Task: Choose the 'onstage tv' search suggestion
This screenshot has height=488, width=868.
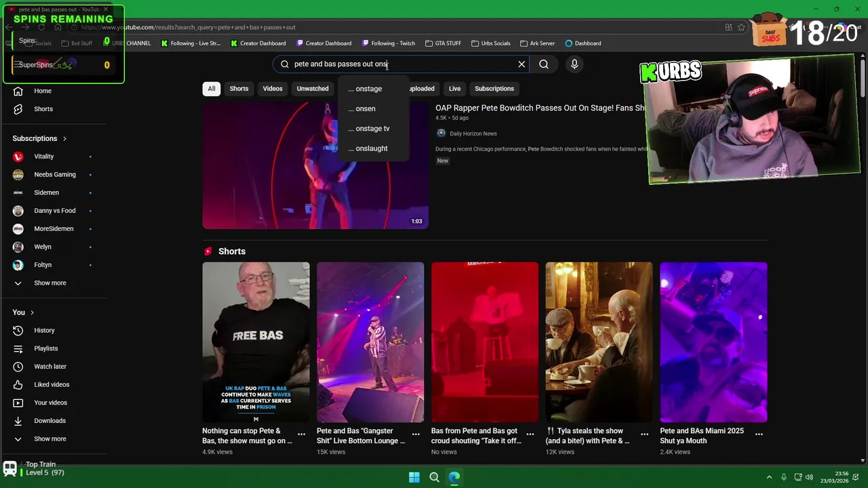Action: (374, 129)
